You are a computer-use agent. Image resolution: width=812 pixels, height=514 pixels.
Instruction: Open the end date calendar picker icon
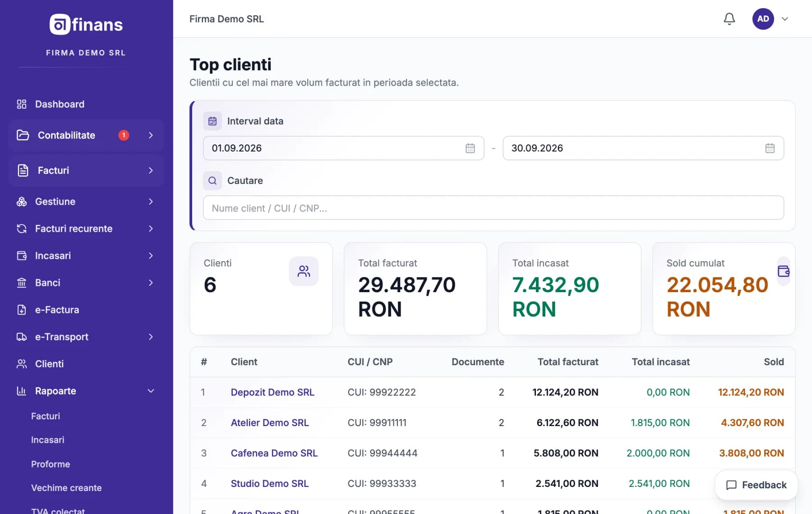pyautogui.click(x=770, y=148)
